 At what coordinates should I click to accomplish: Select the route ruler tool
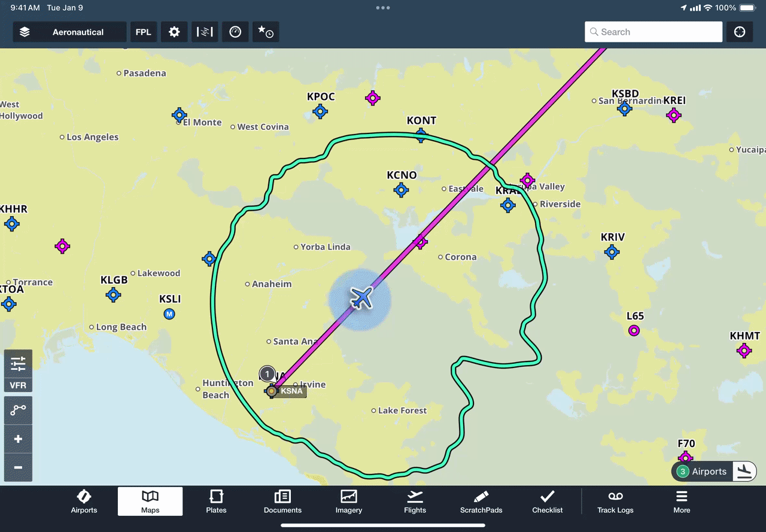pos(18,410)
